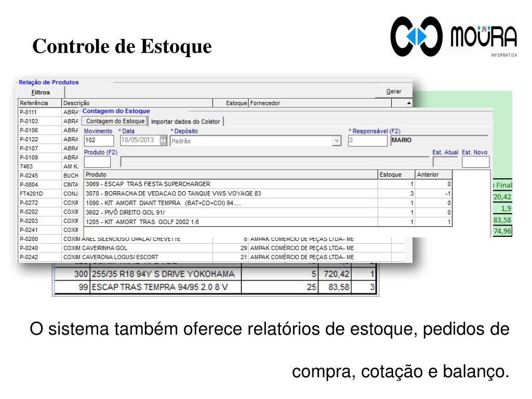Open the Filtros button in Relação de Produtos
Screen dimensions: 532x399
[x=41, y=92]
